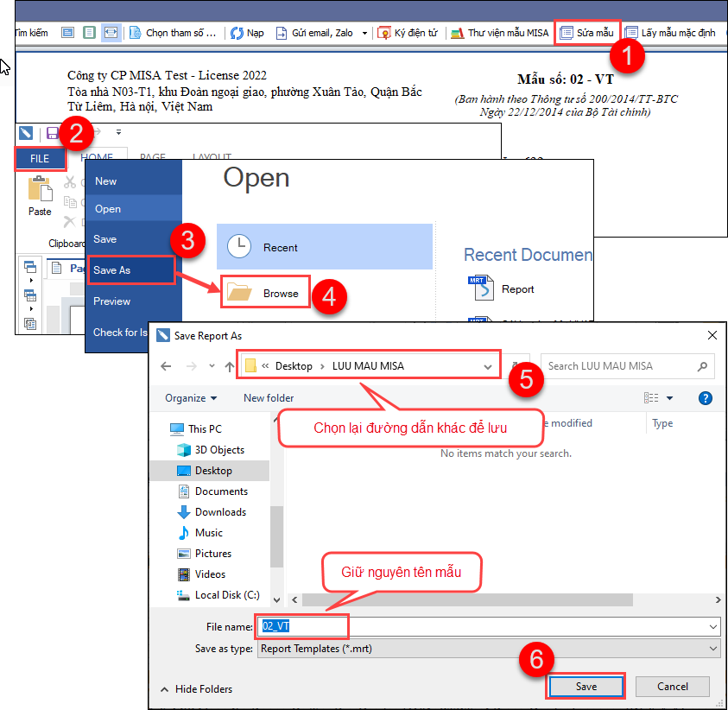Open Thư viện mẫu MISA library

point(500,33)
